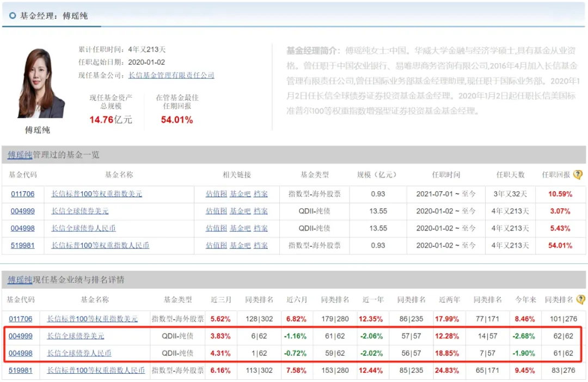Open 档案 link for fund 011706

tap(261, 194)
